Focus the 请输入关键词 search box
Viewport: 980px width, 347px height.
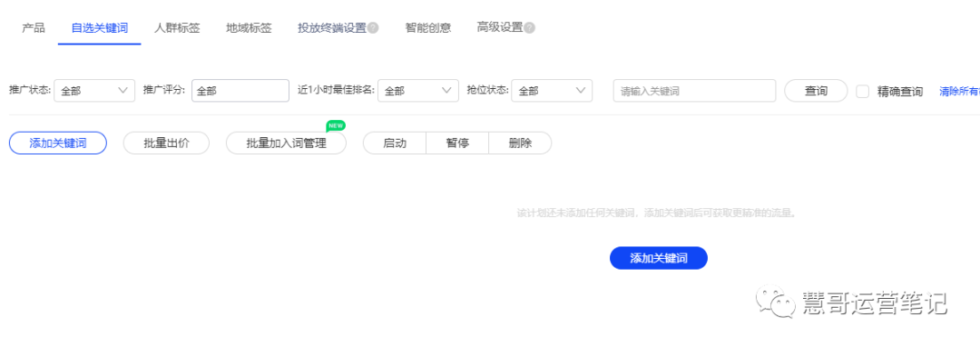(694, 91)
